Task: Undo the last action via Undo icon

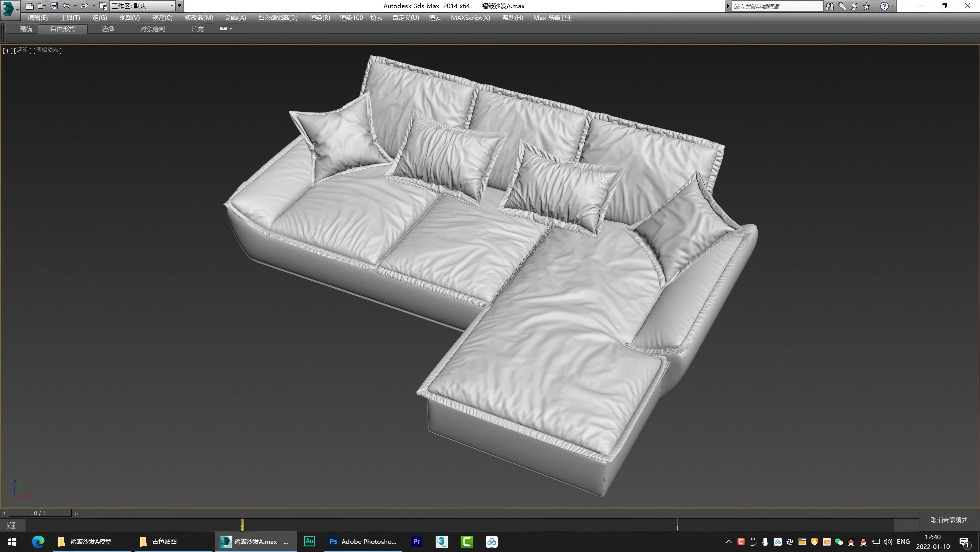Action: tap(67, 6)
